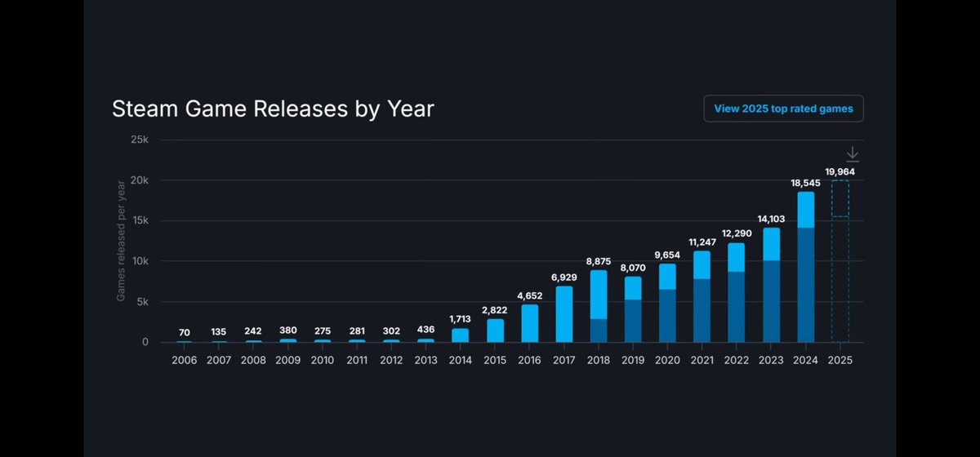Click the 436 value label
This screenshot has height=457, width=980.
point(426,331)
